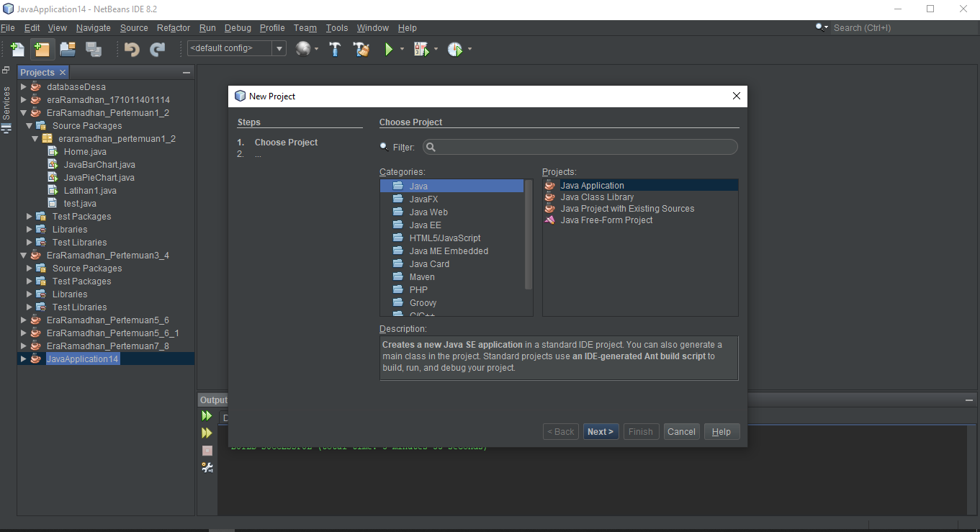
Task: Click the Output panel green rerun icon
Action: (x=207, y=415)
